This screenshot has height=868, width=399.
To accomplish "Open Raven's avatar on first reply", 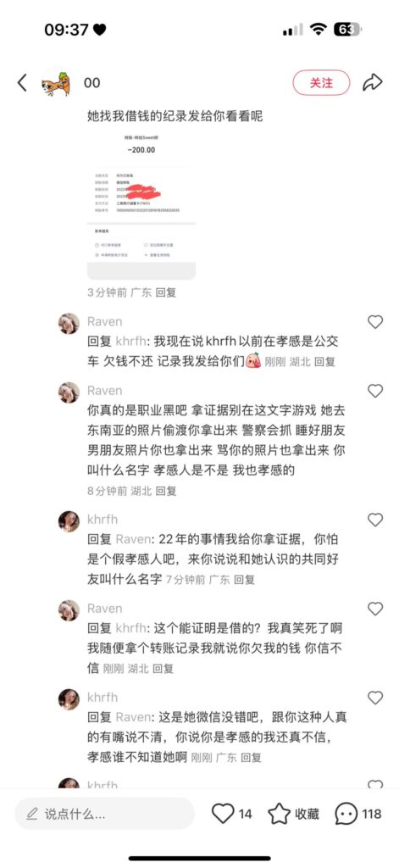I will tap(69, 323).
